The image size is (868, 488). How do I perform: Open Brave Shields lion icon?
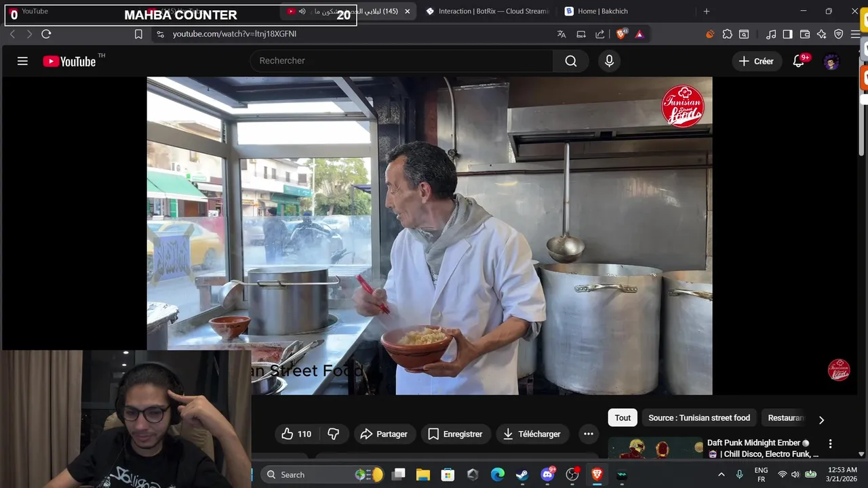621,34
